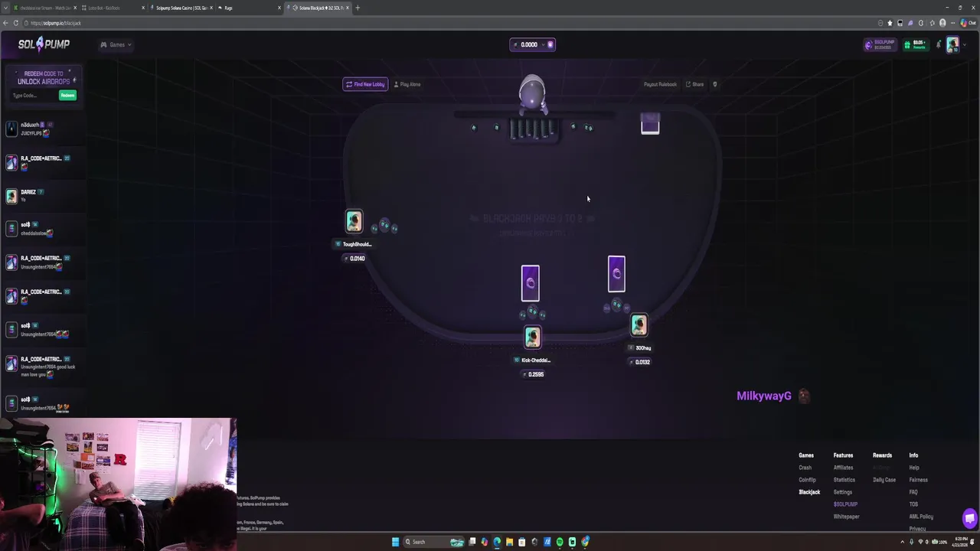Open the Whitepaper footer link

tap(846, 517)
